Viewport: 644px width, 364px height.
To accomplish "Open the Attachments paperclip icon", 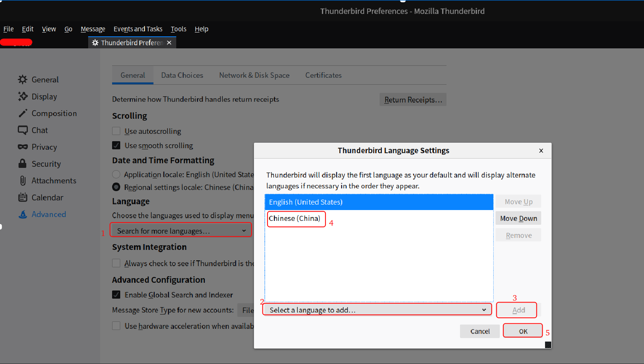I will 23,181.
